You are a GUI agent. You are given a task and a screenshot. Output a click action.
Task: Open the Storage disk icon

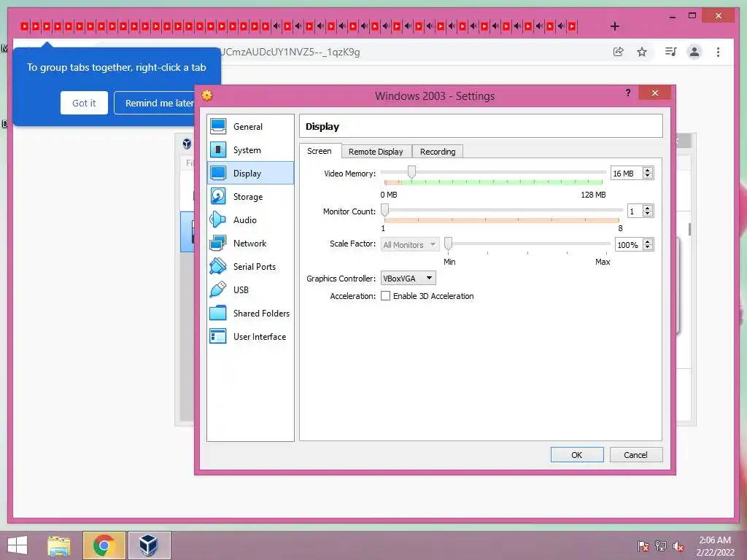point(218,196)
